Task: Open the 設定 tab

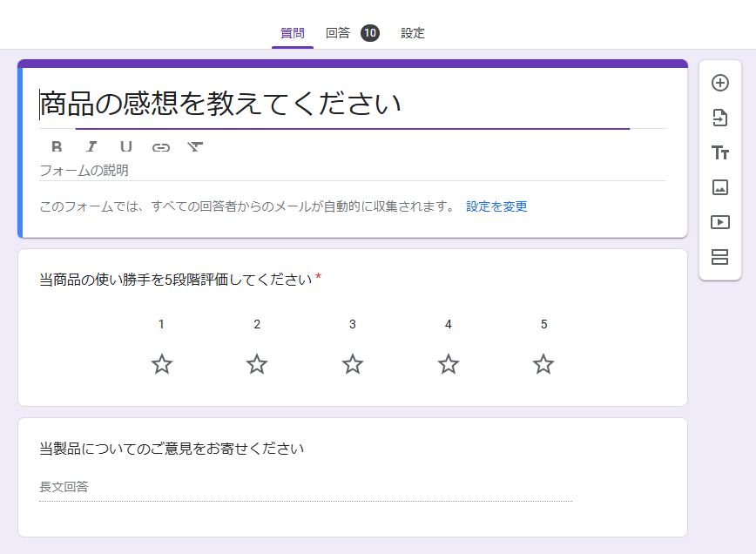Action: tap(413, 33)
